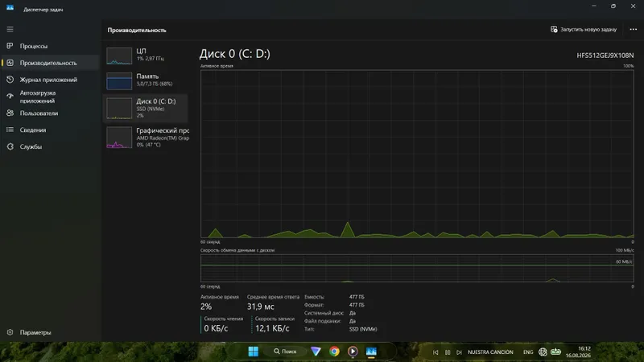Click the Активное время disk graph
The height and width of the screenshot is (362, 644).
pos(417,154)
